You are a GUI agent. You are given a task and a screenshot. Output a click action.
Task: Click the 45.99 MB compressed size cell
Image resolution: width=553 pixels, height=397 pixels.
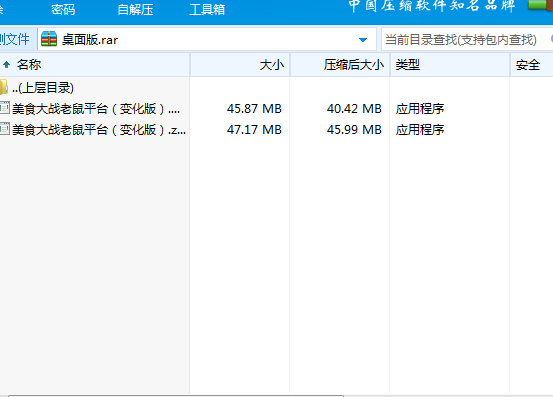(x=354, y=130)
